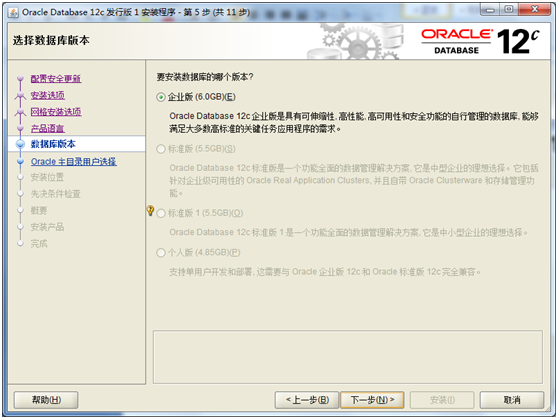Close the installer window
Image resolution: width=558 pixels, height=419 pixels.
click(x=534, y=10)
